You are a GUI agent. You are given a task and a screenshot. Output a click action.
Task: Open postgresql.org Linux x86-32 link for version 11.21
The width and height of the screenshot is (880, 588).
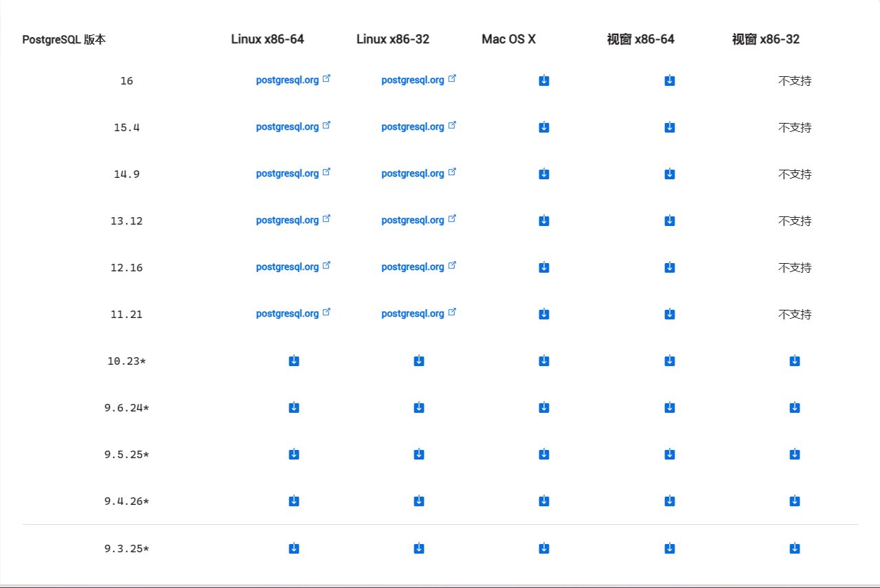[419, 313]
